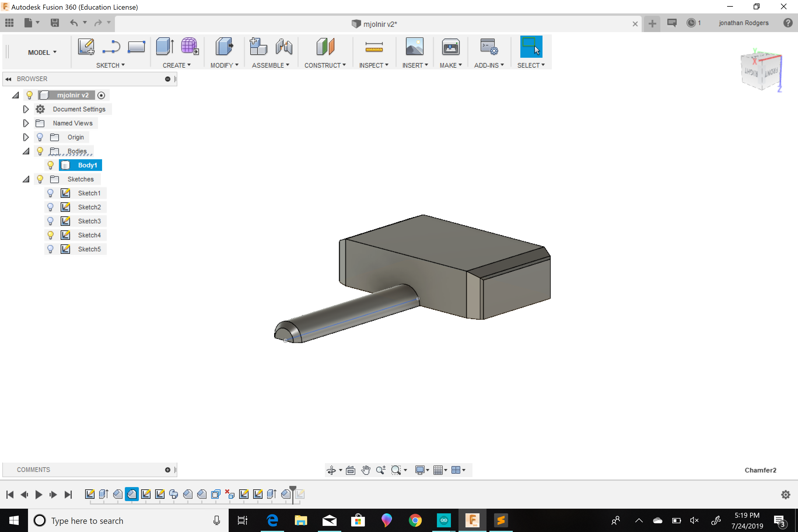Open the comments notification icon
Screen dimensions: 798x532
pyautogui.click(x=672, y=23)
